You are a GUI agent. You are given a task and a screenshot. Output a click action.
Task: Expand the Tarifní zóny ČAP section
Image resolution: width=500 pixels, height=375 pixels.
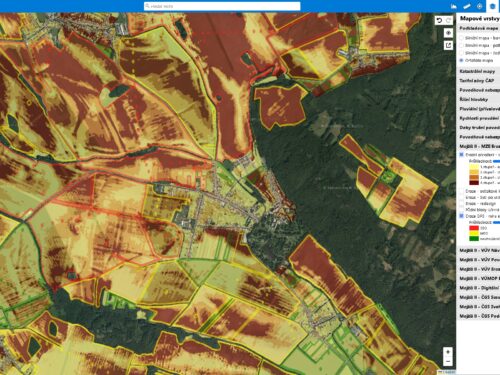click(x=478, y=81)
